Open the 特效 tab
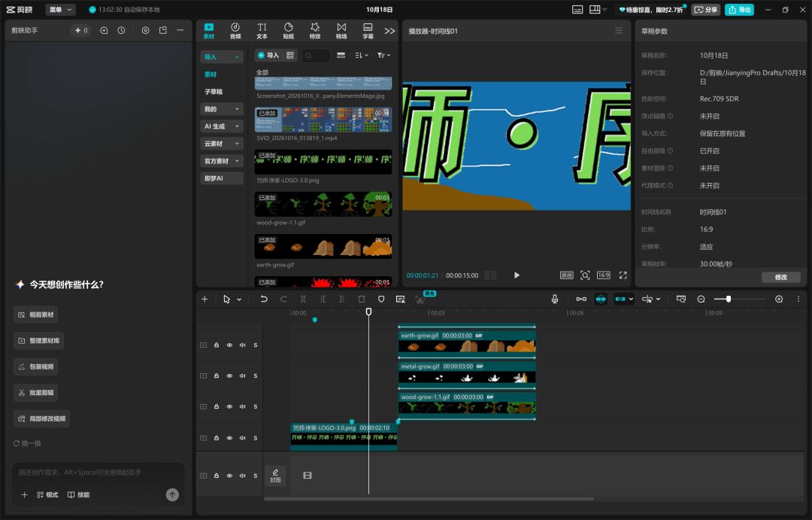The image size is (812, 520). (315, 31)
